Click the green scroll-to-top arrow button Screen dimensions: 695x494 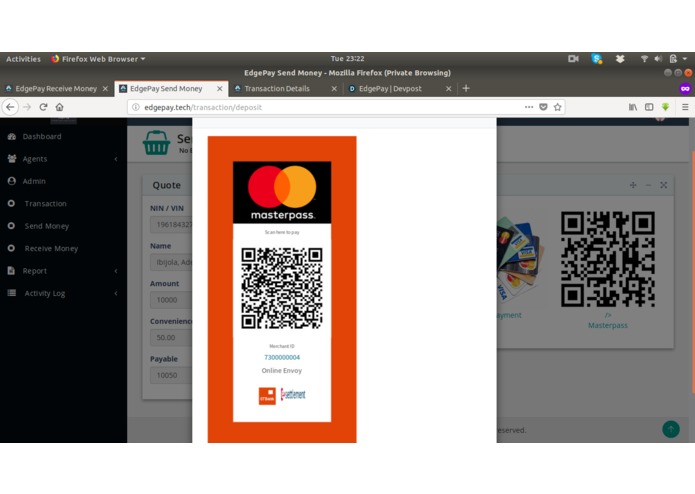671,429
